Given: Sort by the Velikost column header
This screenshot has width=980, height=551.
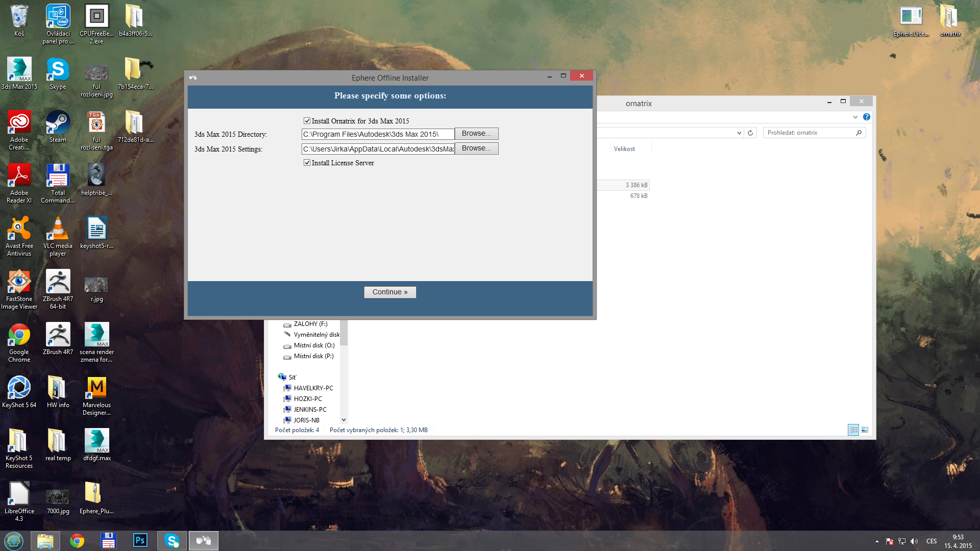Looking at the screenshot, I should (x=624, y=149).
